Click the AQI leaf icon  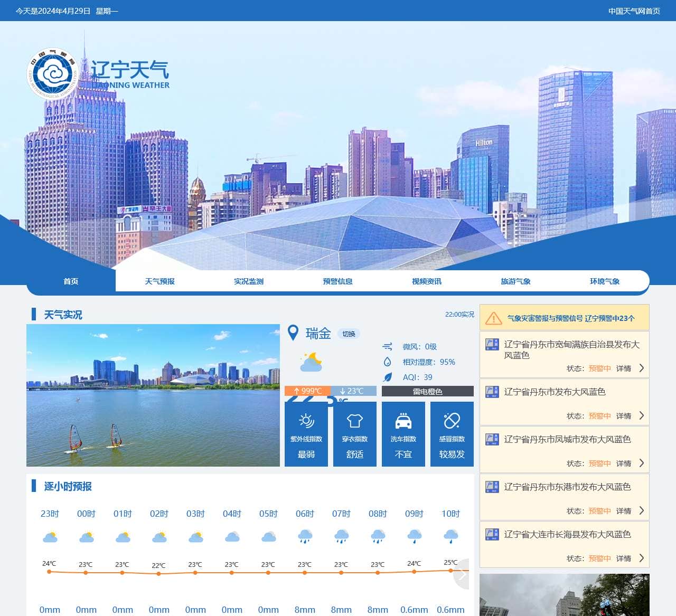tap(387, 377)
